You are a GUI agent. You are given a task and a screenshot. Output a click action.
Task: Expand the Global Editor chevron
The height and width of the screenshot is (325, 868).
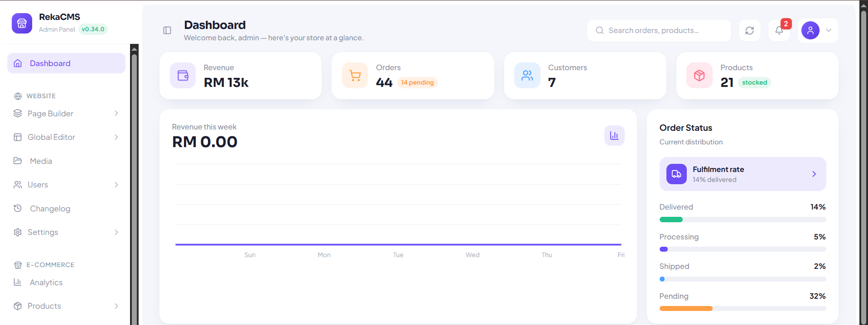[x=116, y=137]
